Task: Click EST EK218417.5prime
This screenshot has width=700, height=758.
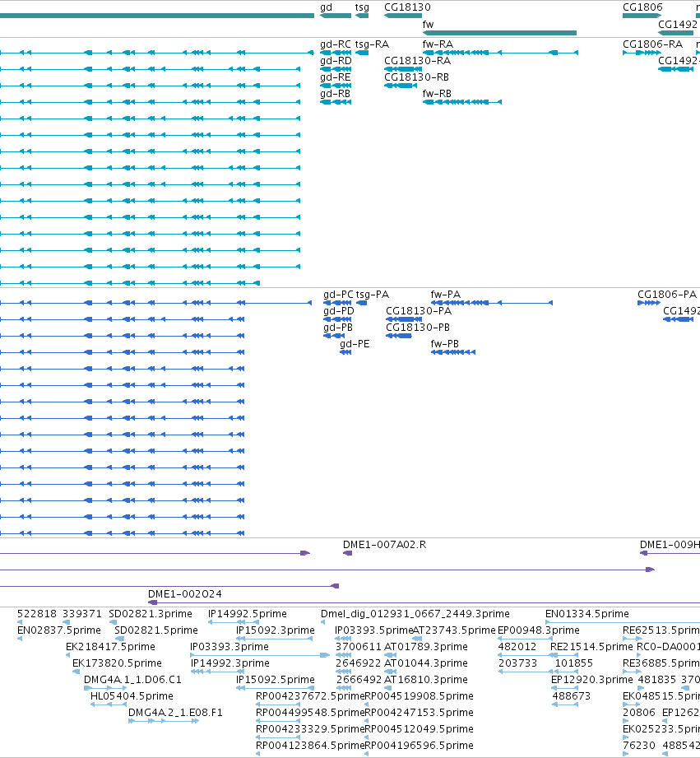Action: pyautogui.click(x=110, y=647)
